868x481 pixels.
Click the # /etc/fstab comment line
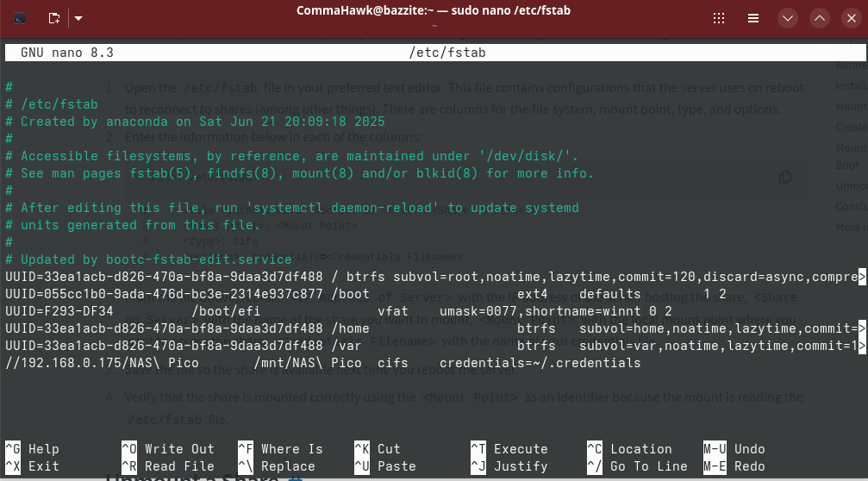click(52, 104)
